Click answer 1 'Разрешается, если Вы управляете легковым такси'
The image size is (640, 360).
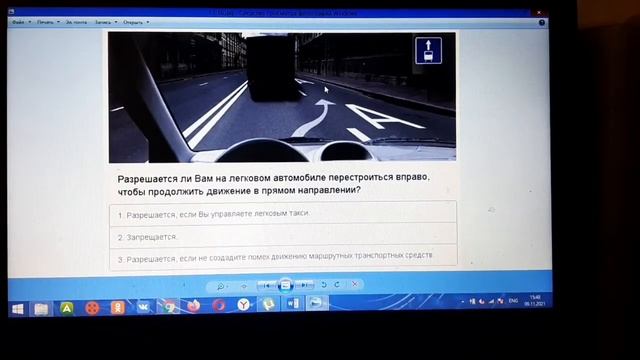(283, 213)
